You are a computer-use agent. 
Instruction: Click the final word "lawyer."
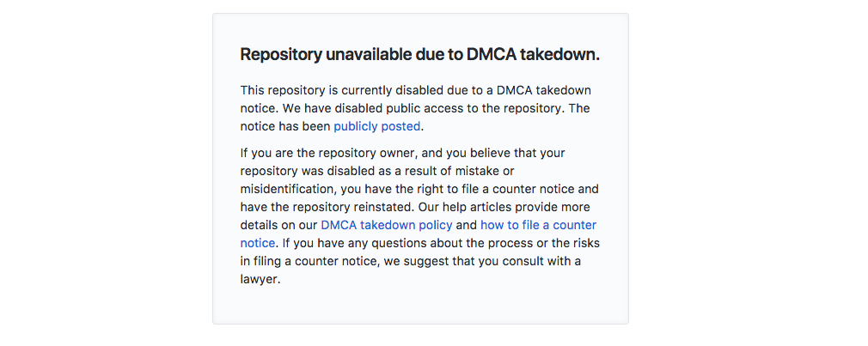pos(260,279)
